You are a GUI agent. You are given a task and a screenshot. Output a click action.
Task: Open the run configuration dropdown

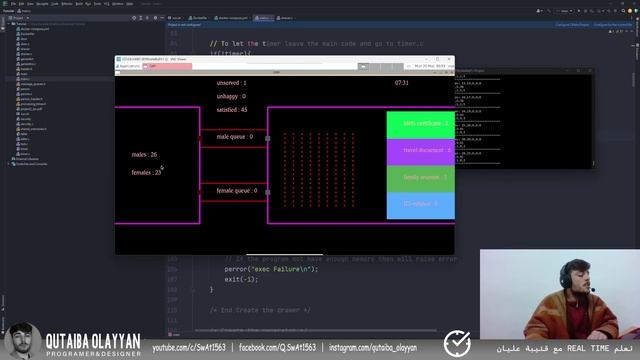(x=564, y=11)
